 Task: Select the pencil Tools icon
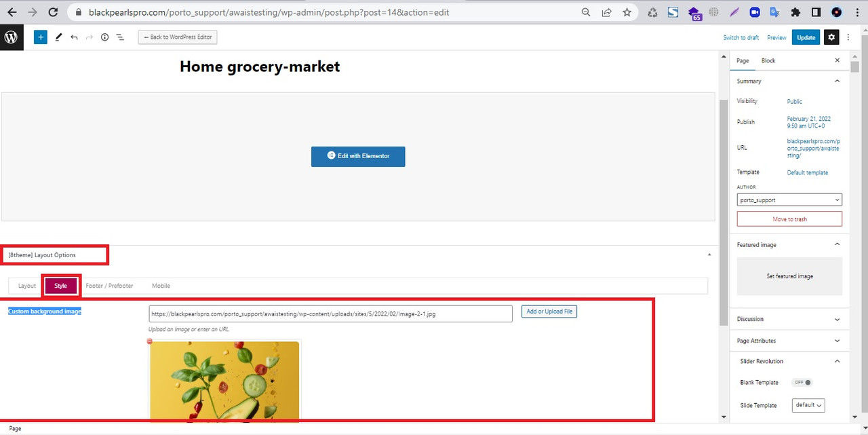[x=58, y=37]
